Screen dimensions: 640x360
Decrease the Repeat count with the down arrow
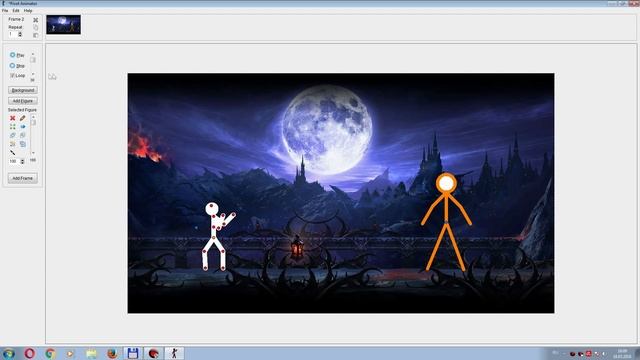tap(20, 36)
